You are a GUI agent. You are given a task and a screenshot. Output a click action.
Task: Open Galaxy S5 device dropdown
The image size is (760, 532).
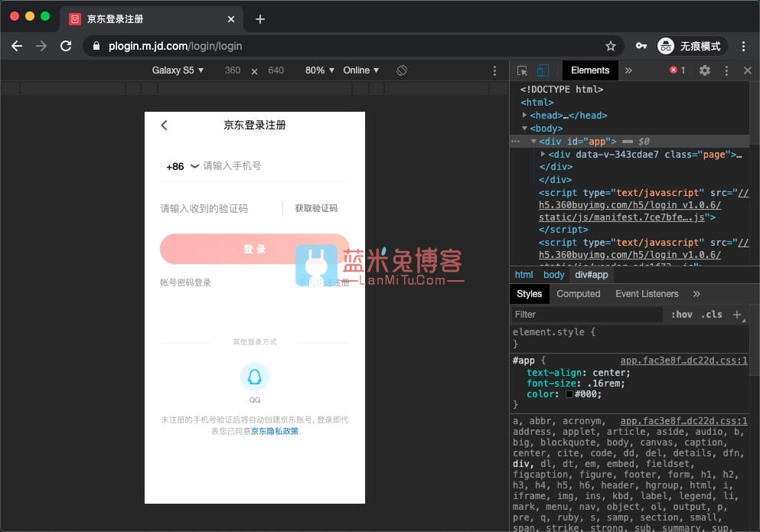[178, 70]
